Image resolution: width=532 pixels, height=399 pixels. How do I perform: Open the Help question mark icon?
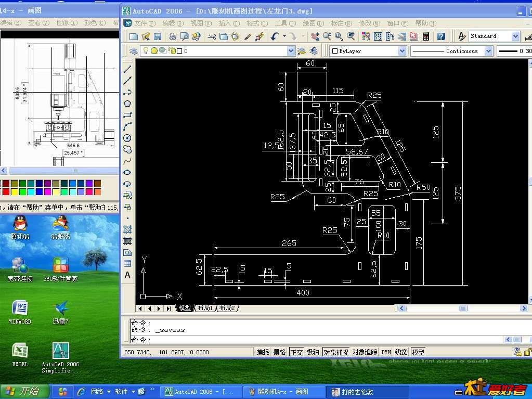[440, 36]
